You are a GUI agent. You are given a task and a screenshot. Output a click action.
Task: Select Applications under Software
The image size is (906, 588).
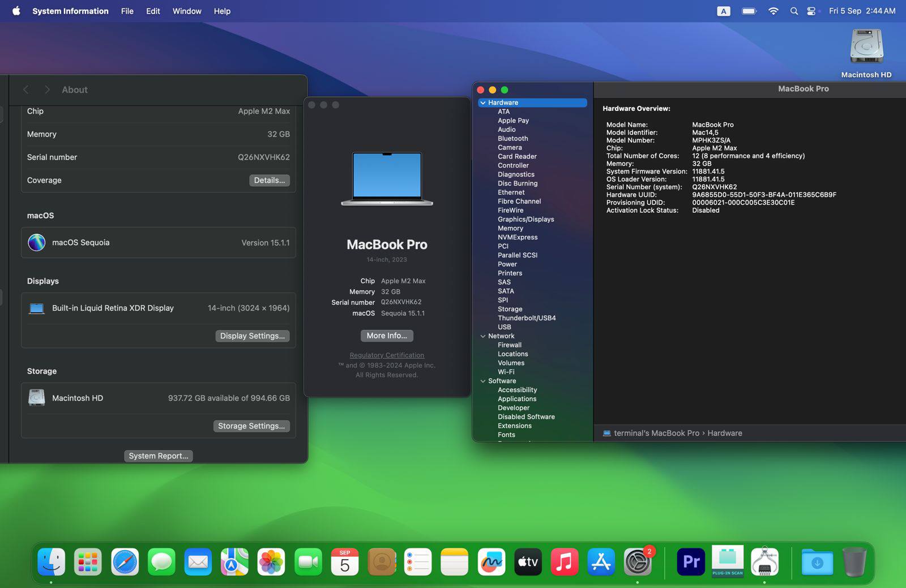(517, 399)
